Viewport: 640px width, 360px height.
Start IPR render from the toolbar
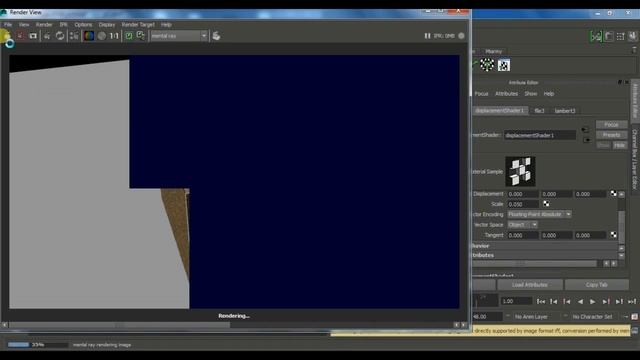(47, 36)
